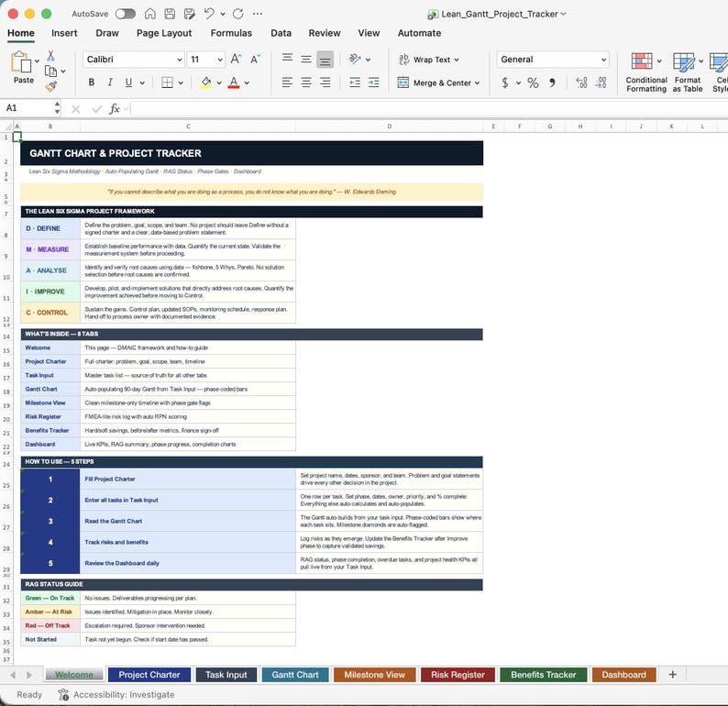Click the Paste clipboard icon
The width and height of the screenshot is (728, 706).
(x=20, y=61)
